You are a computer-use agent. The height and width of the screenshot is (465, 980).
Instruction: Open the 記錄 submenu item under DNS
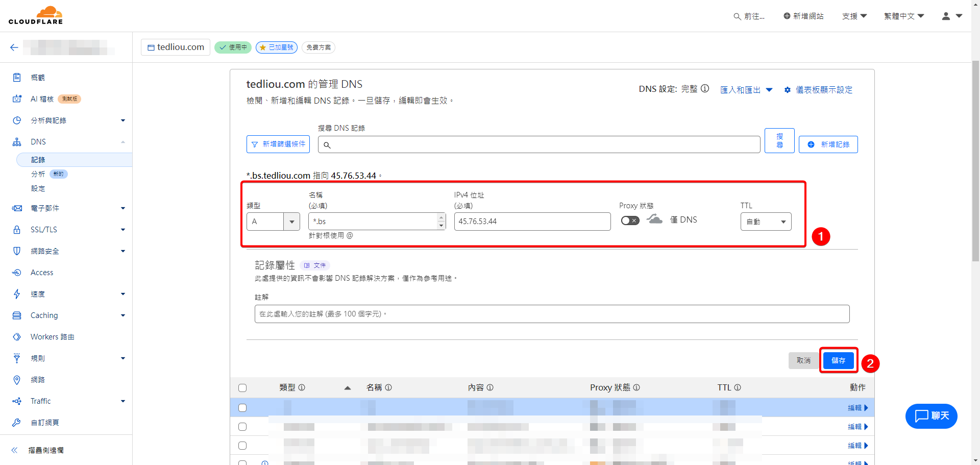point(38,160)
